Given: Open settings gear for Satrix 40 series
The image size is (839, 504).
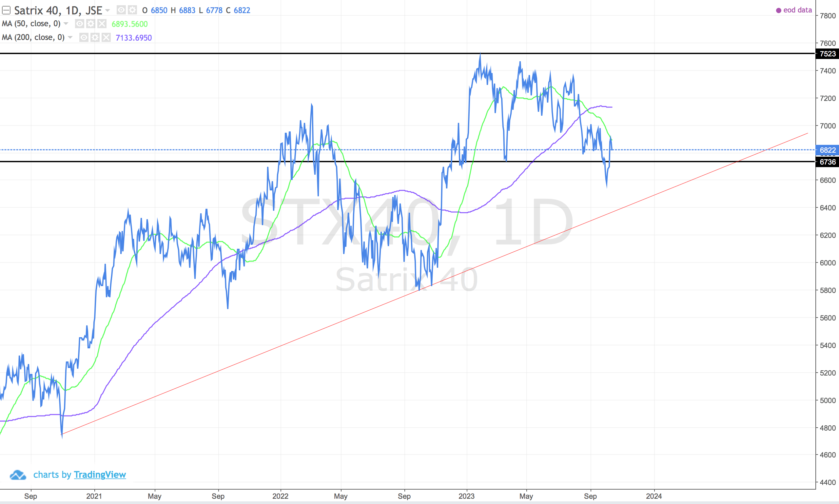Looking at the screenshot, I should [132, 10].
